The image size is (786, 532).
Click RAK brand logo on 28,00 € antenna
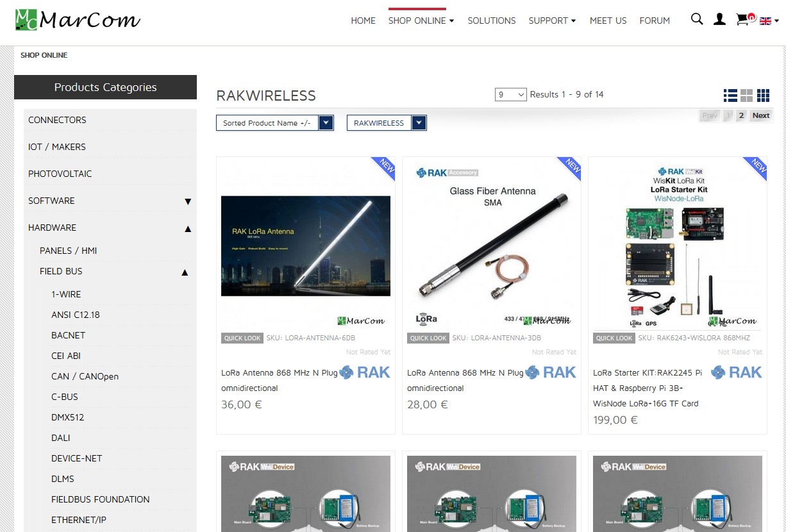pyautogui.click(x=550, y=372)
